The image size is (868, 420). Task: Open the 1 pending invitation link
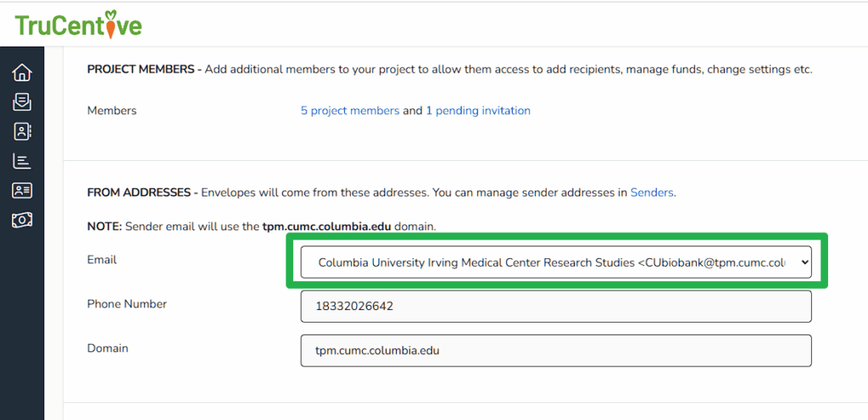478,111
